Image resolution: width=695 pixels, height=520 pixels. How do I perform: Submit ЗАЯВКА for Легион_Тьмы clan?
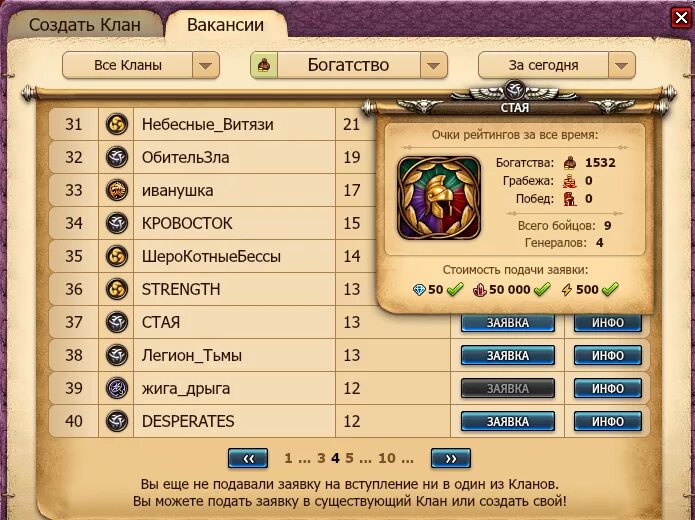pyautogui.click(x=508, y=356)
